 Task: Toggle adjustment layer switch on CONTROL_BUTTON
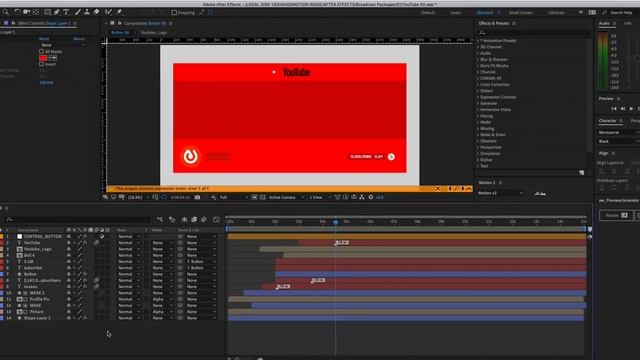(102, 236)
